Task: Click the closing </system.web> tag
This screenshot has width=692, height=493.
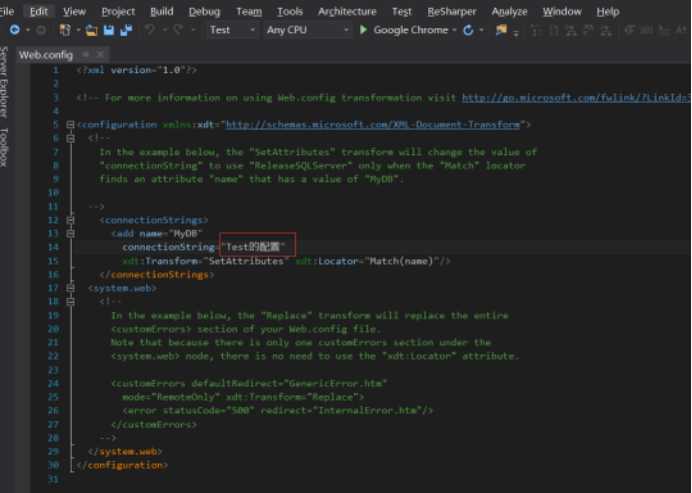Action: point(125,452)
